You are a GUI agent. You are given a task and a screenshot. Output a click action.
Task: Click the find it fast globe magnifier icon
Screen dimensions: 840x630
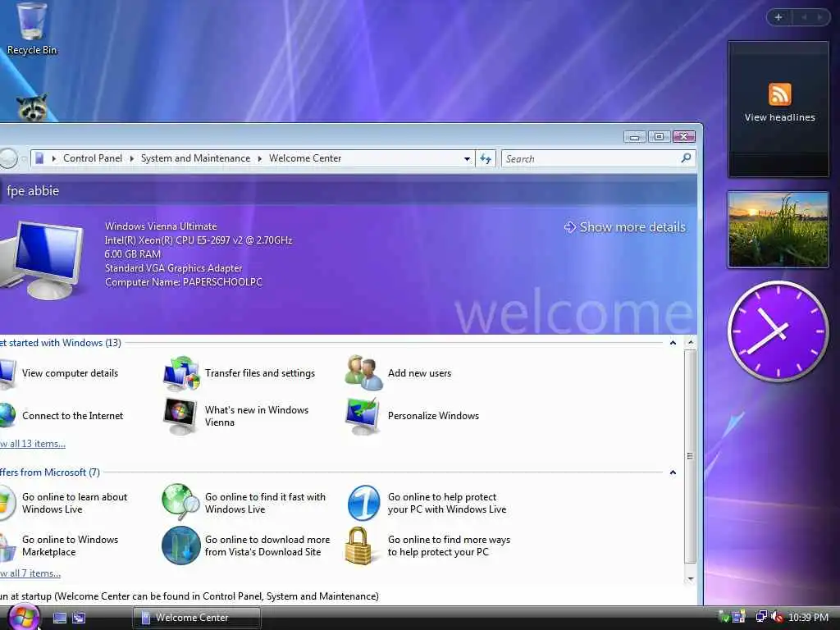click(181, 502)
